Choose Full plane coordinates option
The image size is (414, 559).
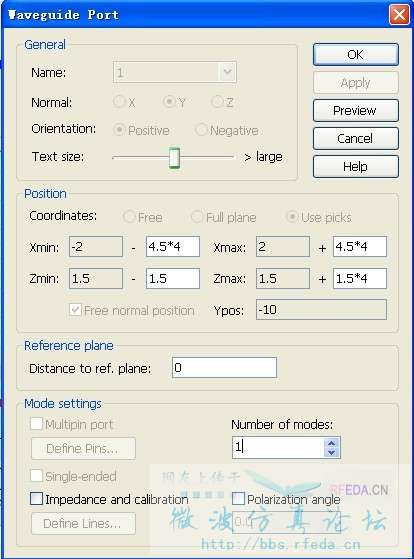pos(197,216)
